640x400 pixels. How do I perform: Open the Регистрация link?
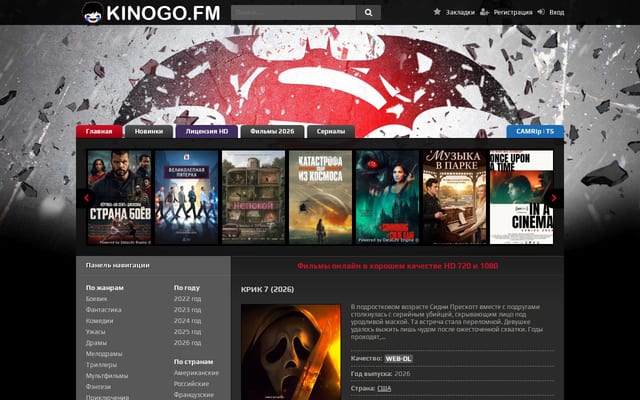pyautogui.click(x=513, y=12)
